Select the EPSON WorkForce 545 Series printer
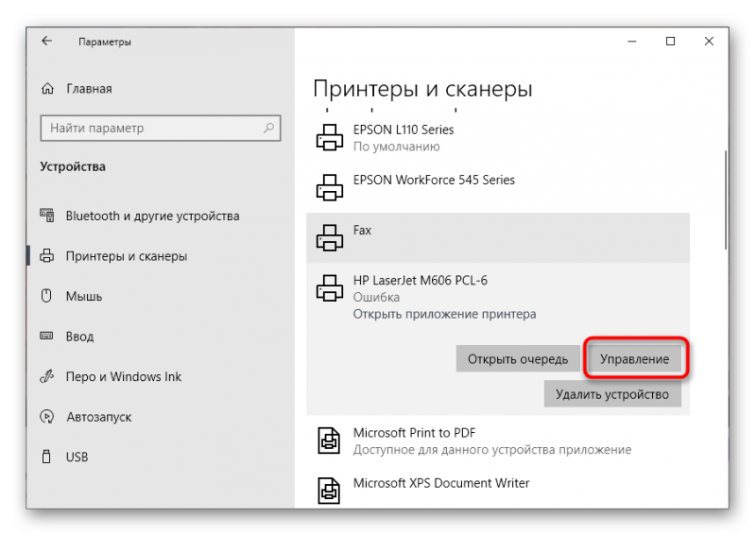 (498, 188)
